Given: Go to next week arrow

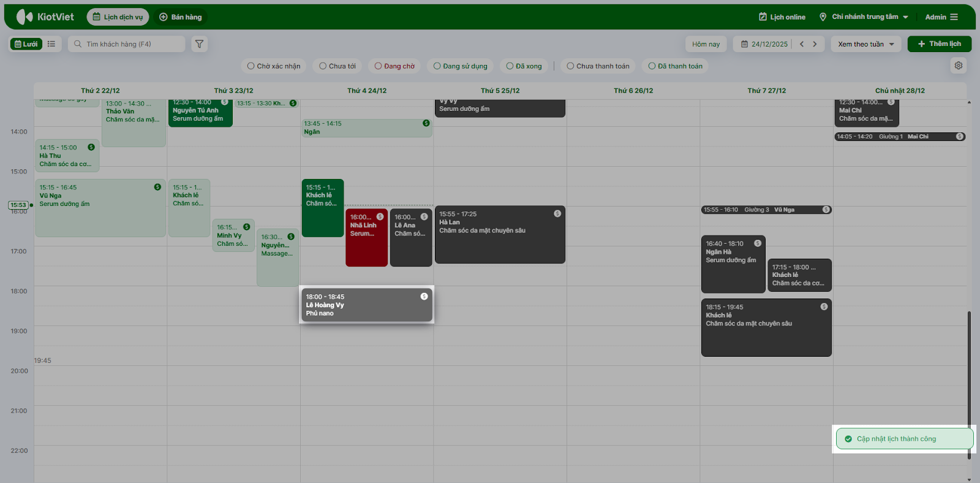Looking at the screenshot, I should 815,44.
